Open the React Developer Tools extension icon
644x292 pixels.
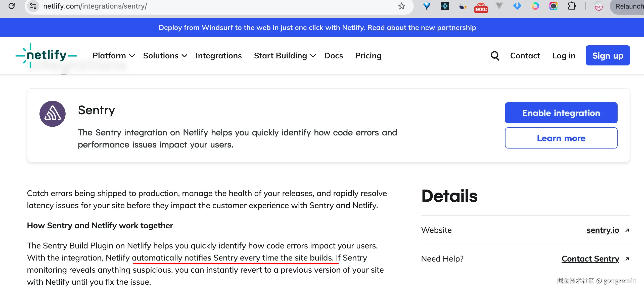click(445, 6)
